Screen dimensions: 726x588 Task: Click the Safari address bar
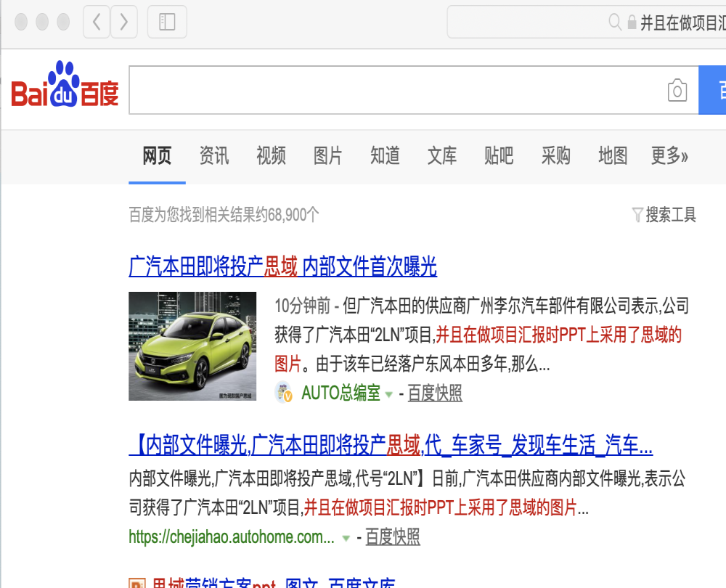586,22
